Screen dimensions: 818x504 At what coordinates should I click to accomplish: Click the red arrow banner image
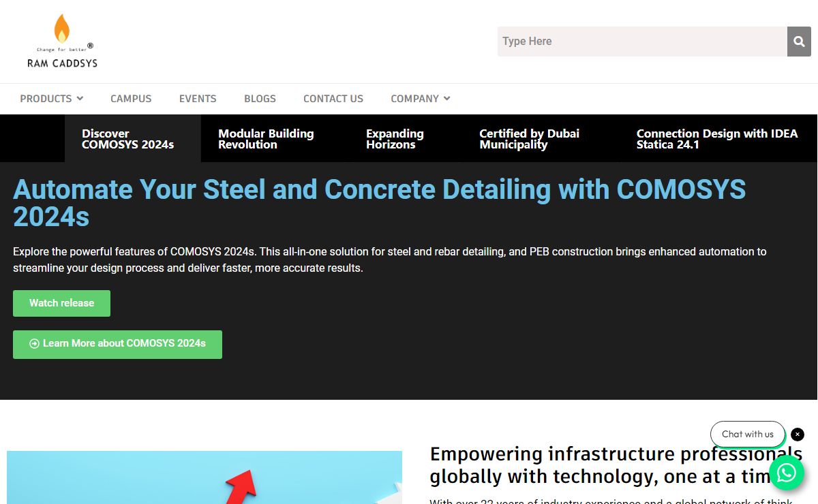(x=204, y=477)
